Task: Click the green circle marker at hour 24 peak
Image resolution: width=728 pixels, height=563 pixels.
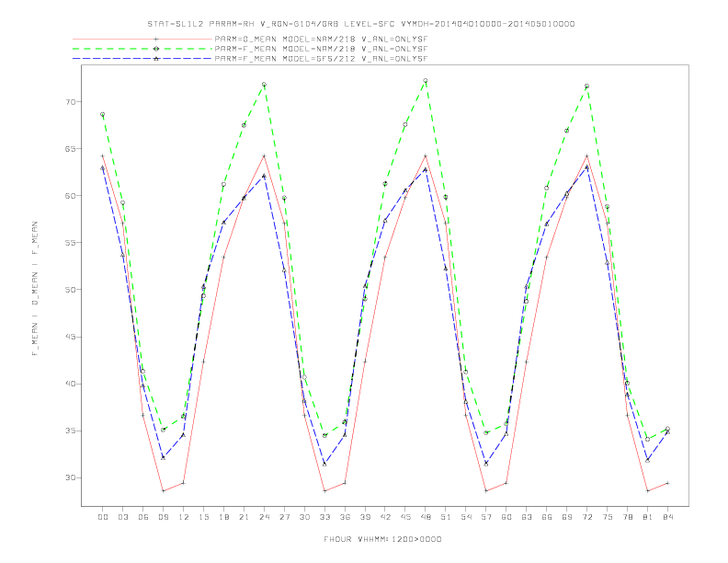Action: pyautogui.click(x=264, y=85)
